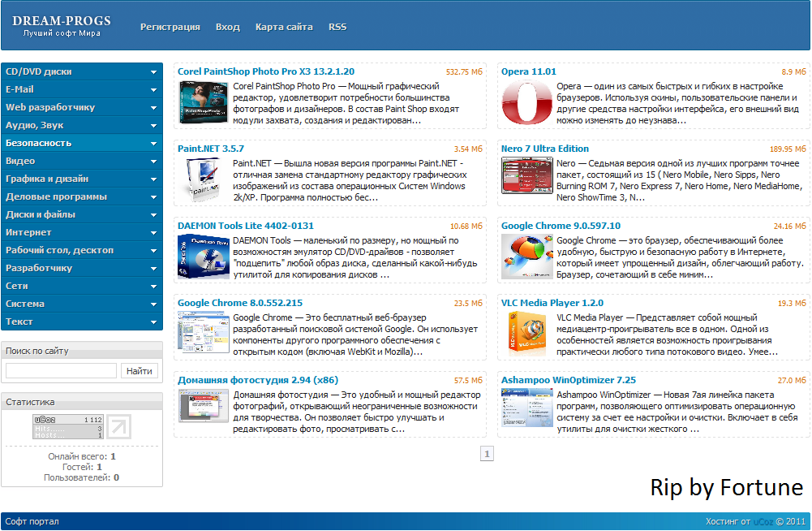This screenshot has height=531, width=812.
Task: Open the VLC Media Player 1.2.0 link
Action: 552,303
